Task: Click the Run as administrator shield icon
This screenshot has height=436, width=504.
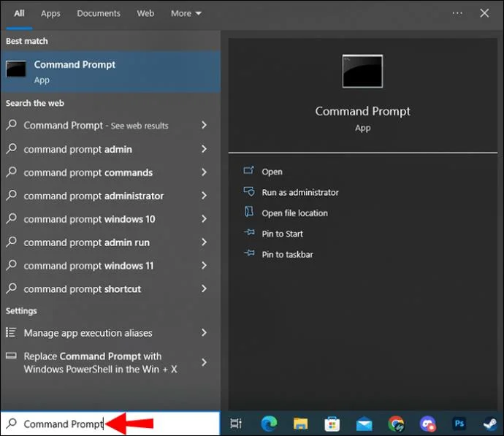Action: (249, 191)
